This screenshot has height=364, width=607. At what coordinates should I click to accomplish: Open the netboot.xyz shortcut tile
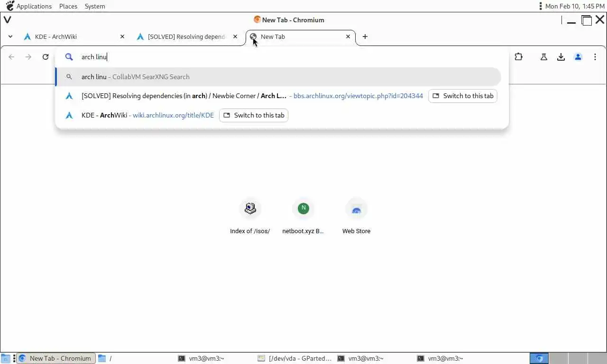pos(303,216)
